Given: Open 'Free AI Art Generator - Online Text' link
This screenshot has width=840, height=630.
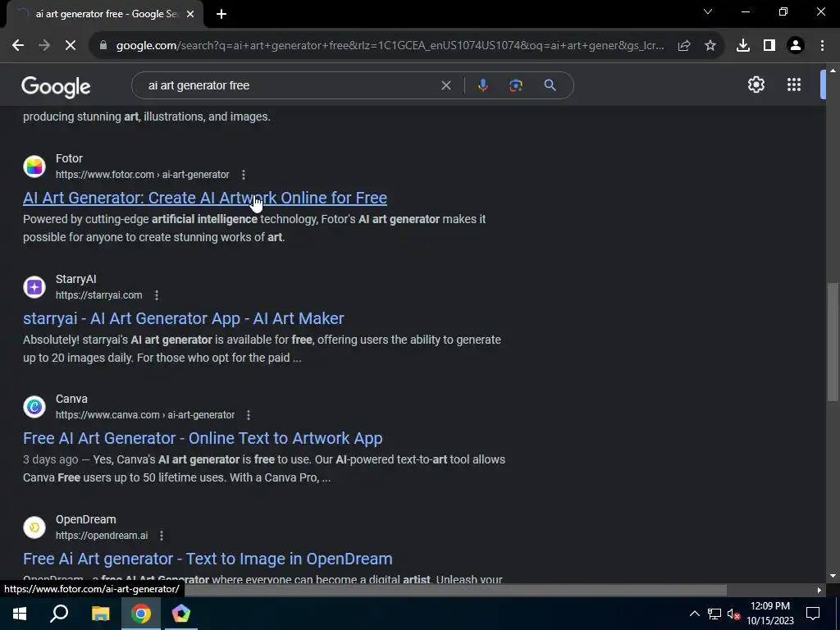Looking at the screenshot, I should (203, 438).
